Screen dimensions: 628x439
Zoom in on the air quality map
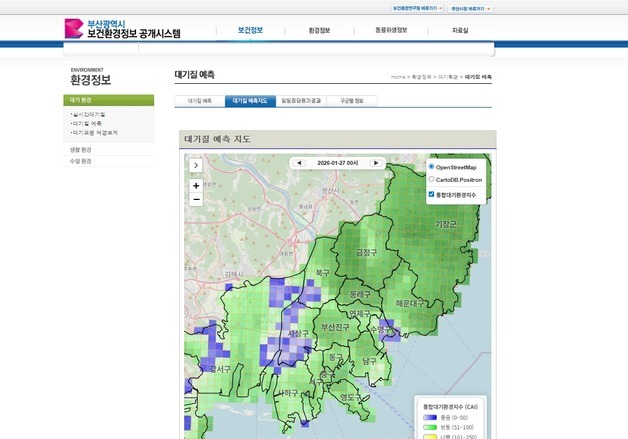[196, 185]
